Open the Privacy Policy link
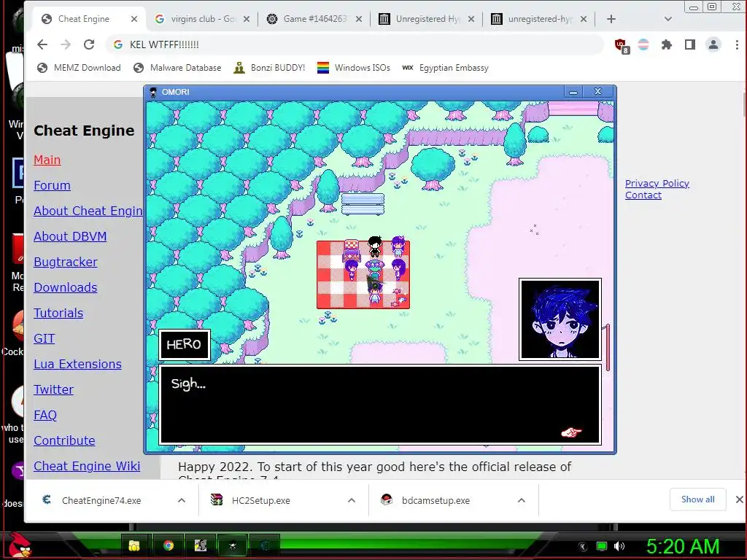747x560 pixels. coord(657,183)
